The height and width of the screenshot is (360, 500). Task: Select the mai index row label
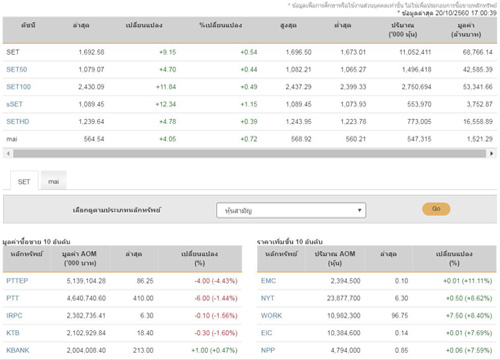12,139
